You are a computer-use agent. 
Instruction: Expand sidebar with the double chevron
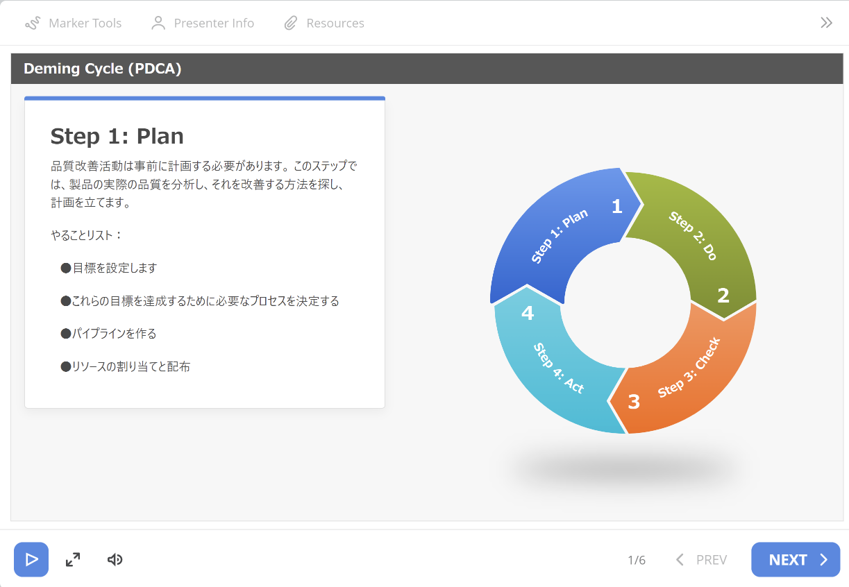point(826,22)
